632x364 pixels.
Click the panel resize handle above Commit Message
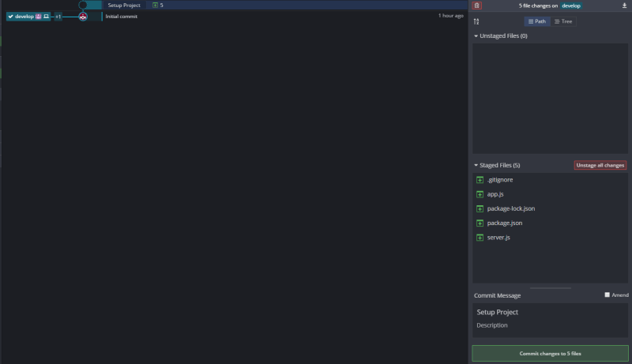pyautogui.click(x=550, y=288)
